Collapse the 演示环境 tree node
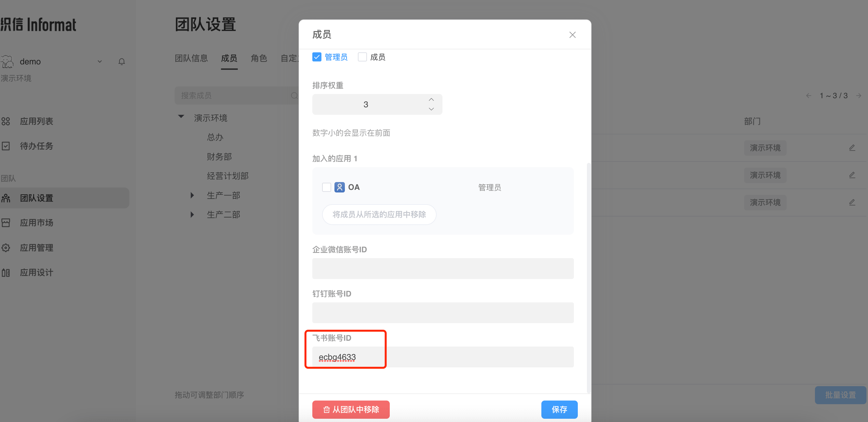Image resolution: width=868 pixels, height=422 pixels. coord(181,117)
